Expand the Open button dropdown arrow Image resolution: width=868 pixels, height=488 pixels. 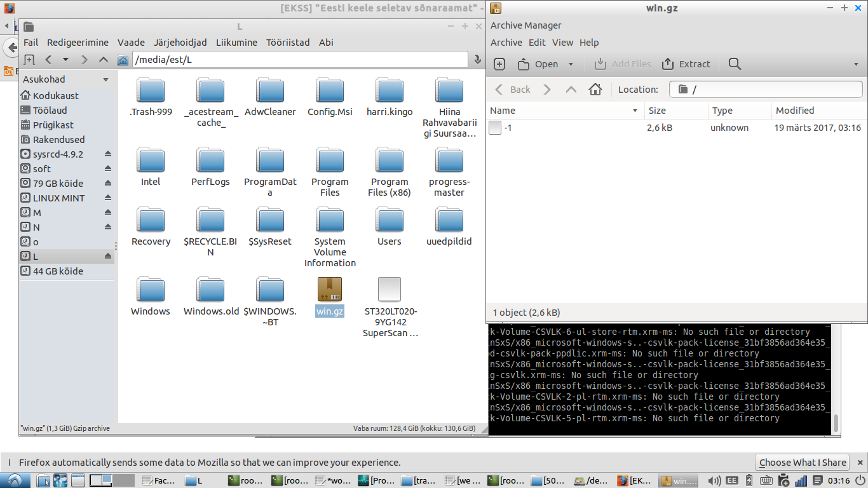(571, 64)
